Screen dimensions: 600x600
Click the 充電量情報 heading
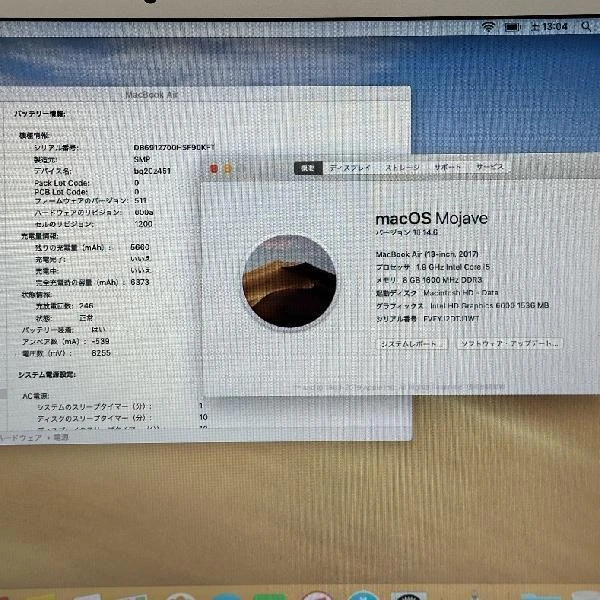pos(39,236)
